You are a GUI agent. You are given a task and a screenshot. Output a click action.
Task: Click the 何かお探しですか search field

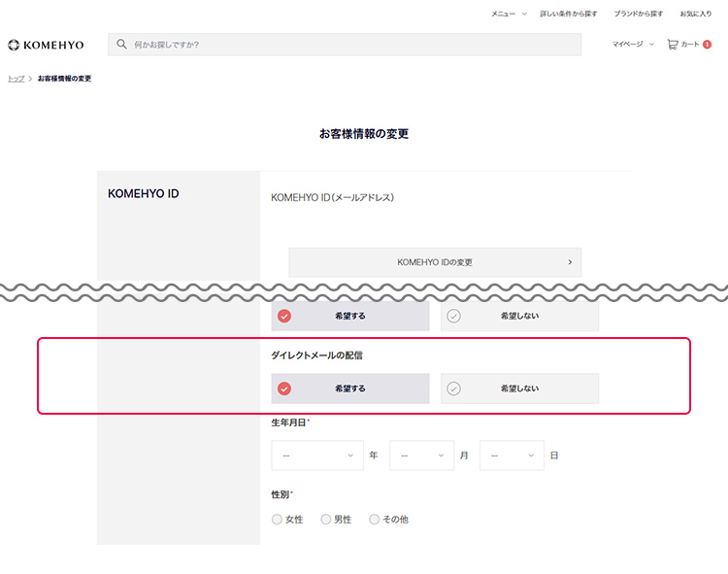[x=349, y=45]
